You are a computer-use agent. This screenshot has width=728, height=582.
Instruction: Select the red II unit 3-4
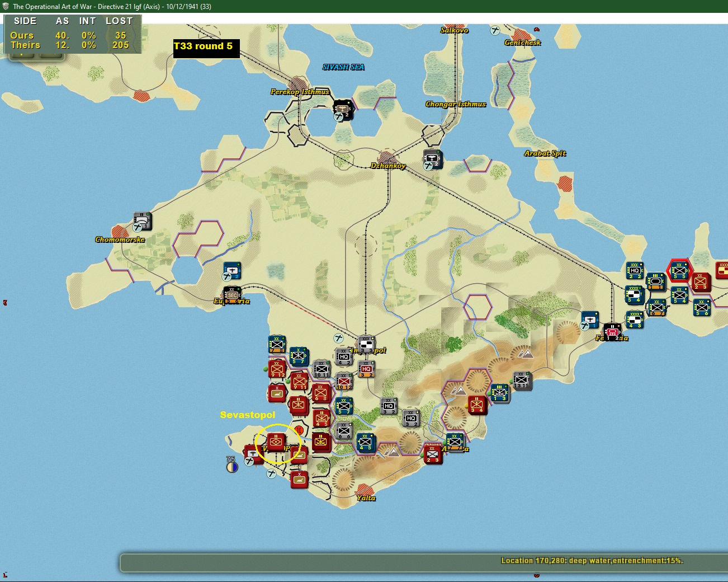477,405
